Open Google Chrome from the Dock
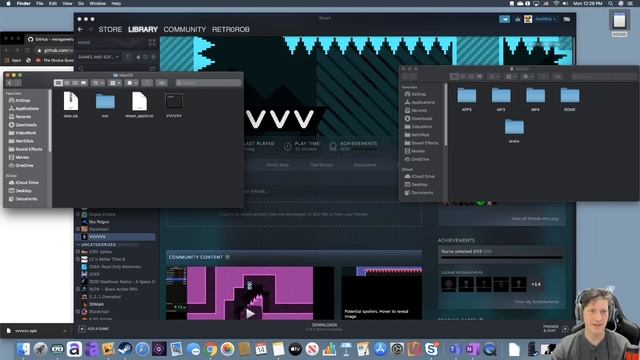This screenshot has width=640, height=360. [211, 349]
